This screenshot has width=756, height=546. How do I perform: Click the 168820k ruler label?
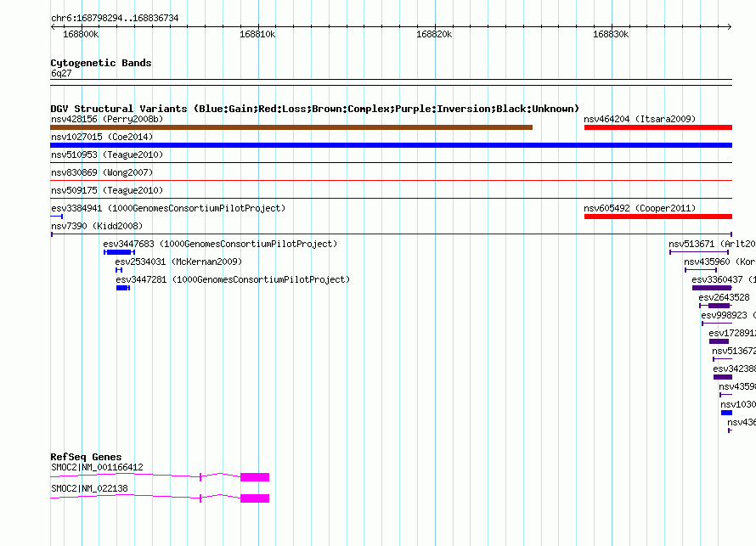coord(434,35)
